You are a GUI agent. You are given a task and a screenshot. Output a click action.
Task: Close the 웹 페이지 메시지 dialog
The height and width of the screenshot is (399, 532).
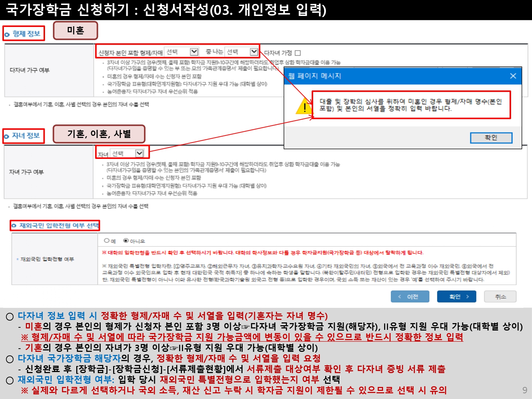tap(513, 76)
